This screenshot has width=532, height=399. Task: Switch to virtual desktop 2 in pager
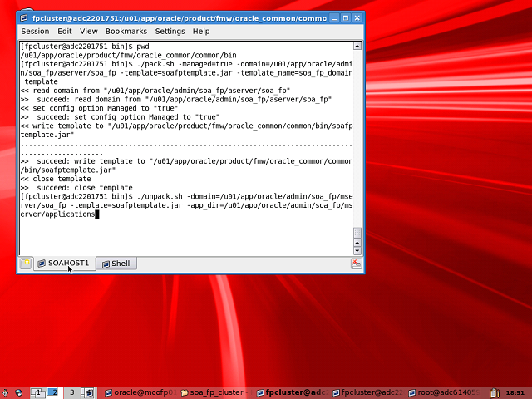click(53, 392)
